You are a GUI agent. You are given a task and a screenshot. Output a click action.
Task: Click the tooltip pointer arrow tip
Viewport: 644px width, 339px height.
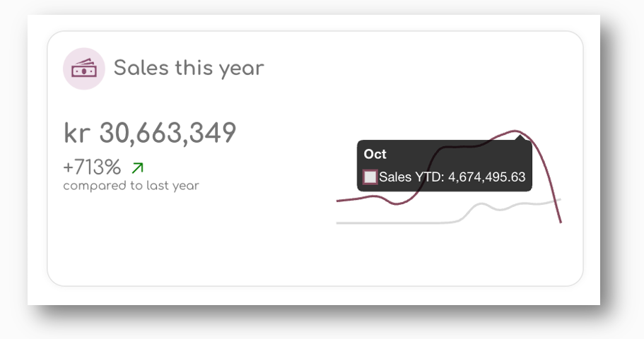[x=521, y=136]
